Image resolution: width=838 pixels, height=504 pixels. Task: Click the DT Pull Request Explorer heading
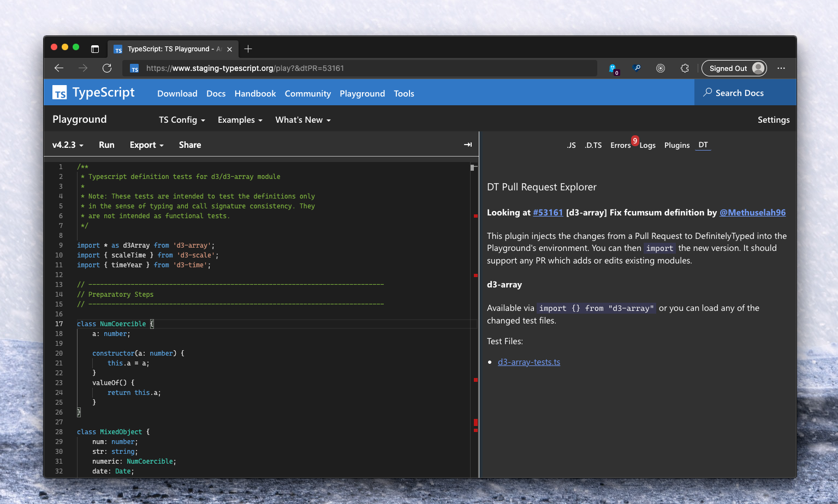click(542, 187)
